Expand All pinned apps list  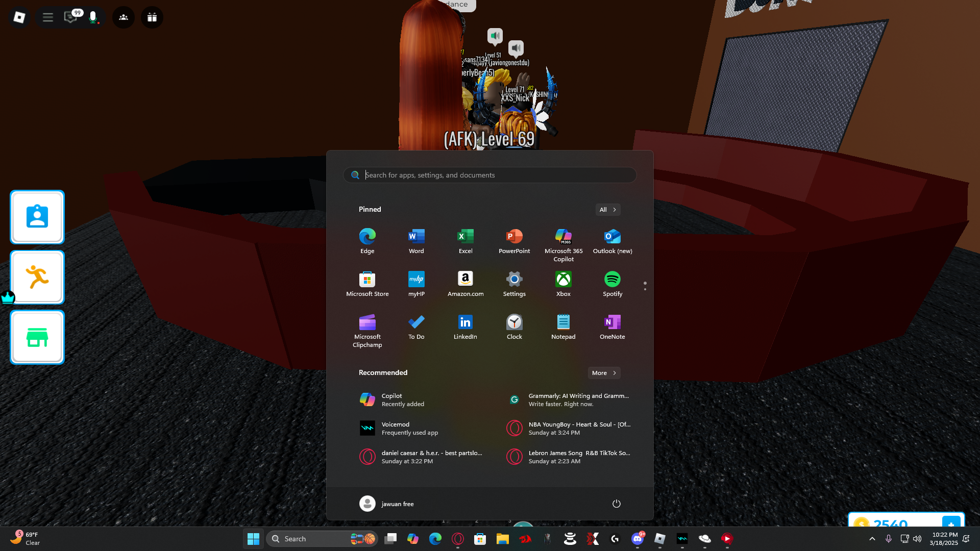(608, 210)
